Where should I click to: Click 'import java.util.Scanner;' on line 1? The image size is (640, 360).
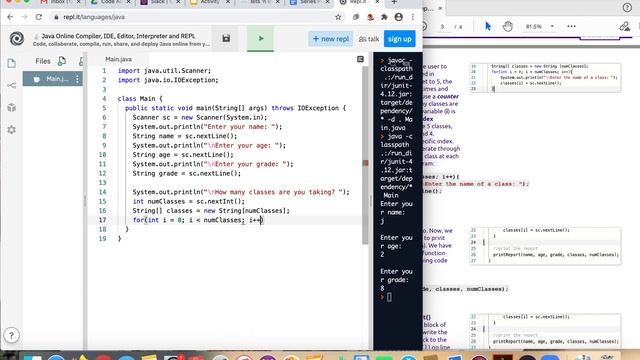164,71
